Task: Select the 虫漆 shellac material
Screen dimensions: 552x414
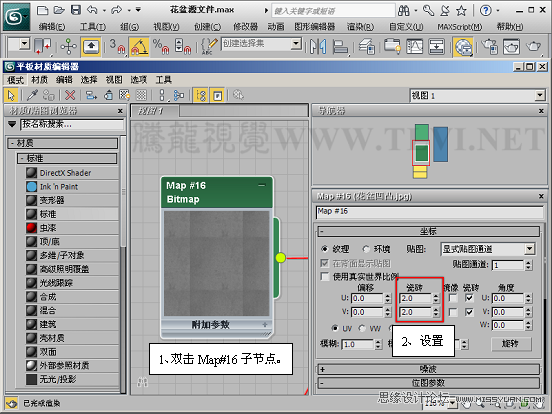Action: [x=72, y=228]
